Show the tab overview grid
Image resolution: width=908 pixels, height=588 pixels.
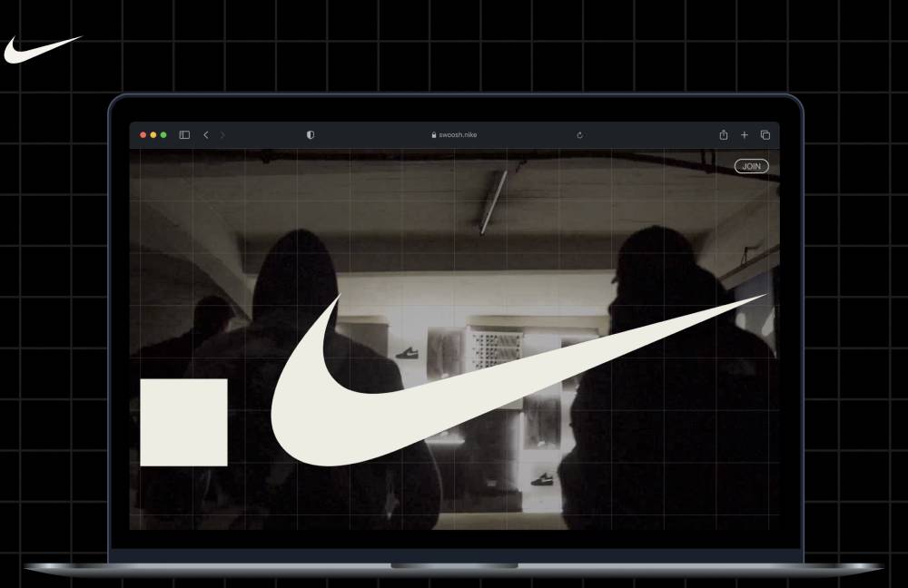765,134
